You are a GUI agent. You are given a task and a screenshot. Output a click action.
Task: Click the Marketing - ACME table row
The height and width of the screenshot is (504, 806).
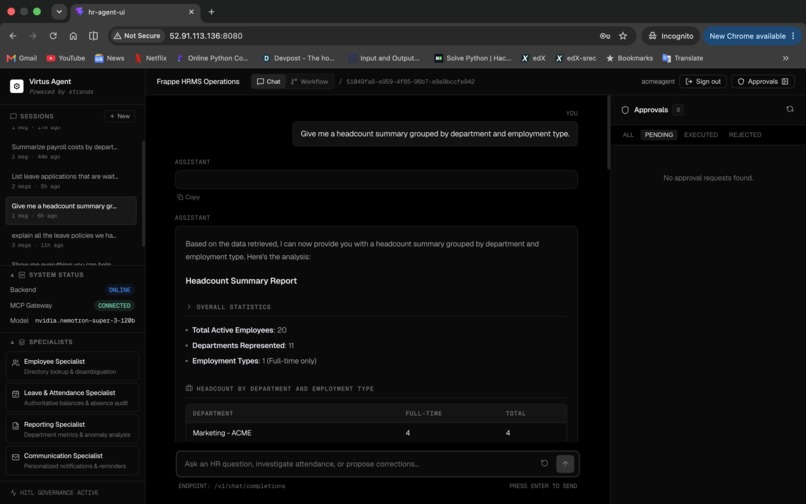376,433
